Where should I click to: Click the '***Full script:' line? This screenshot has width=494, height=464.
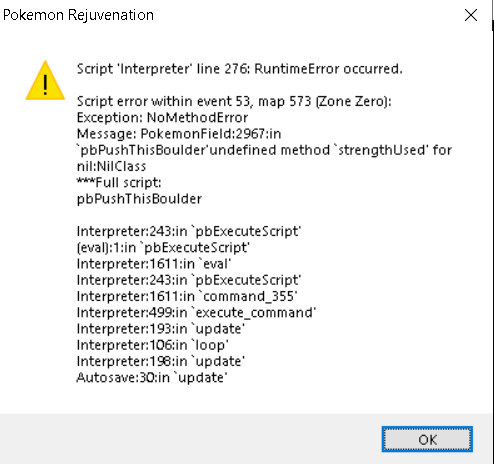coord(119,182)
